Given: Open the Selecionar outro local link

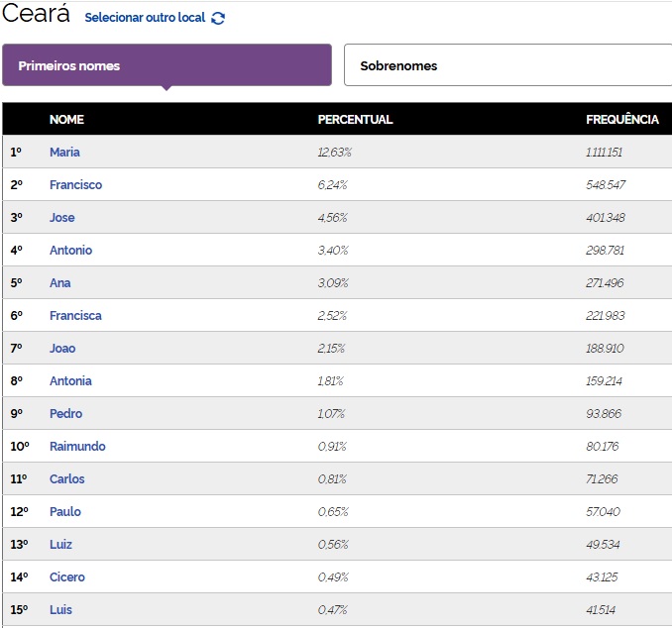Looking at the screenshot, I should click(x=145, y=18).
